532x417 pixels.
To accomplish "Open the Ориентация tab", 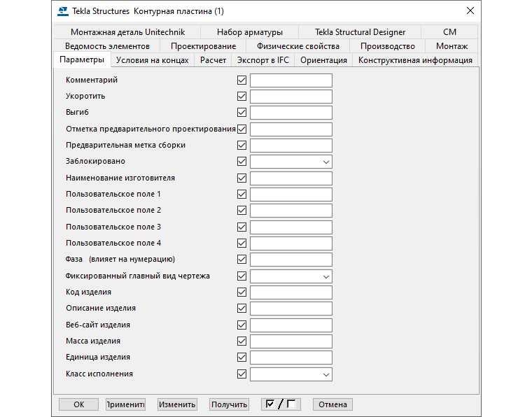I will (323, 60).
